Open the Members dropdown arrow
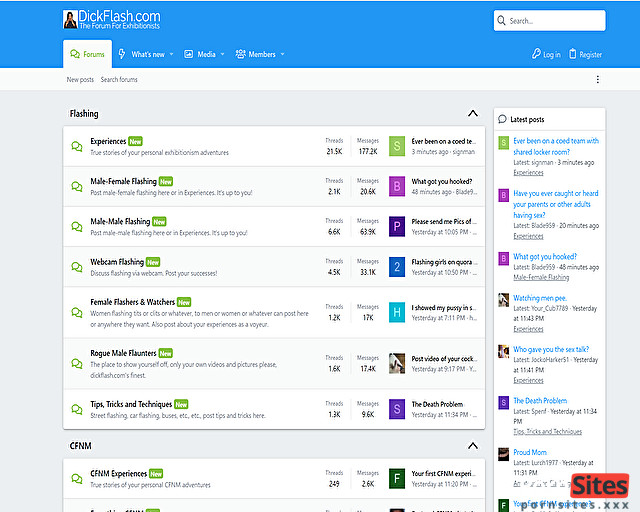The image size is (640, 512). pos(282,54)
